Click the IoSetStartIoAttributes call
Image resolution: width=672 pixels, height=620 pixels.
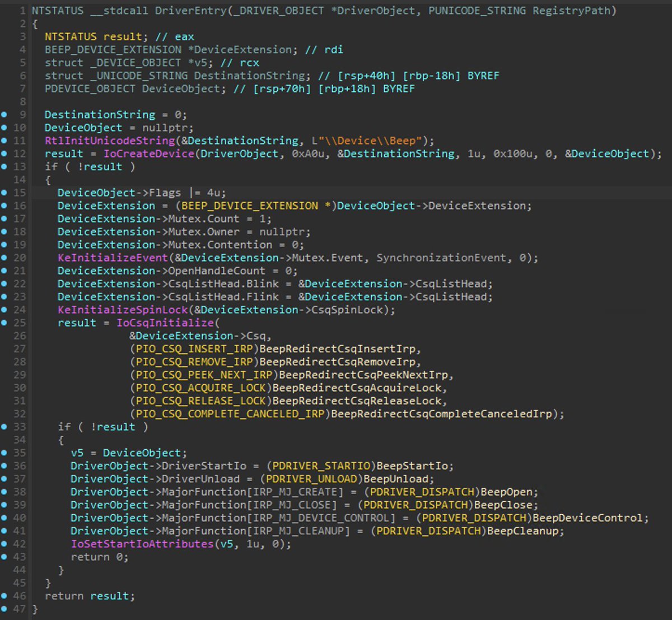[142, 544]
